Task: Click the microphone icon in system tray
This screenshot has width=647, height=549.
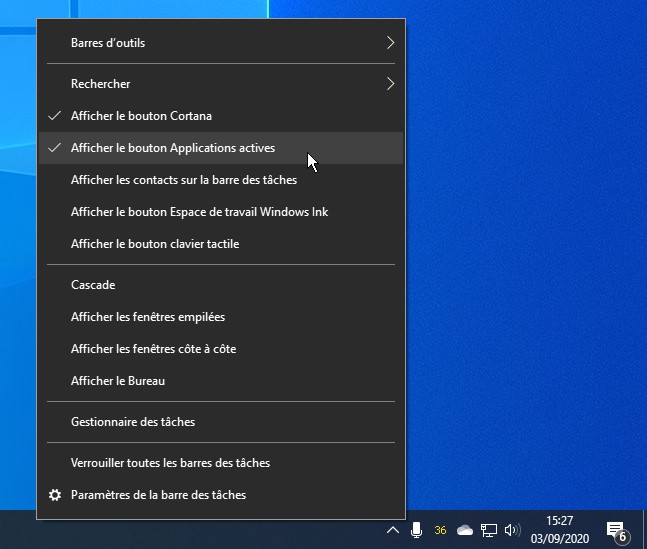Action: pyautogui.click(x=416, y=529)
